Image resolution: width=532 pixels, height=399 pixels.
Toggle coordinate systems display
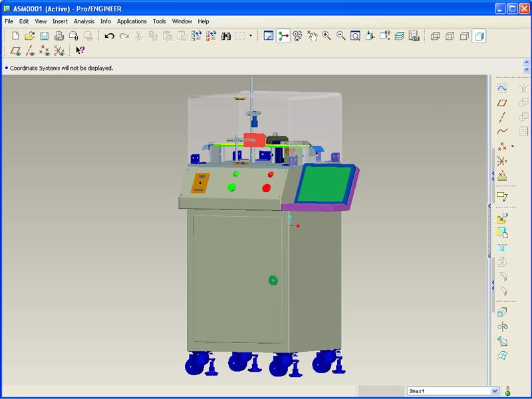59,51
